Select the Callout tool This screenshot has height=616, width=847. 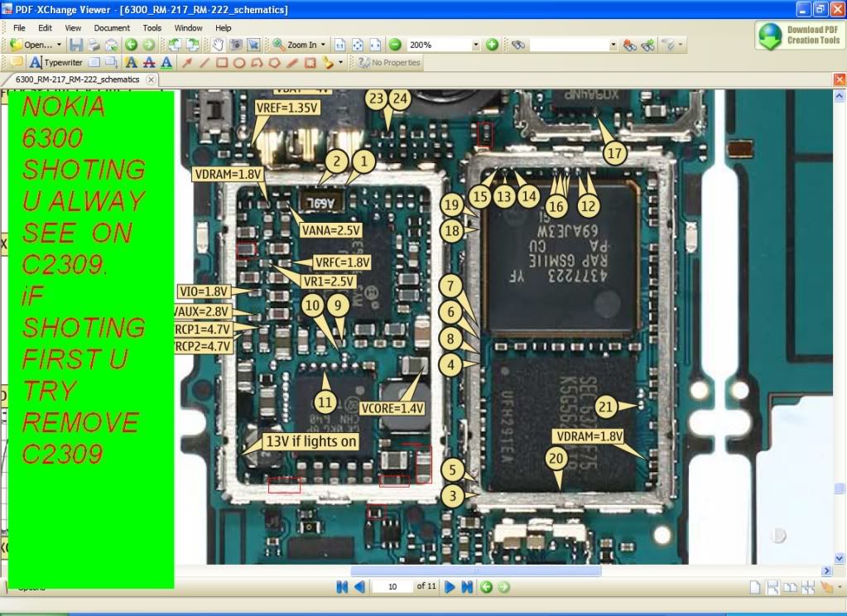click(x=111, y=63)
